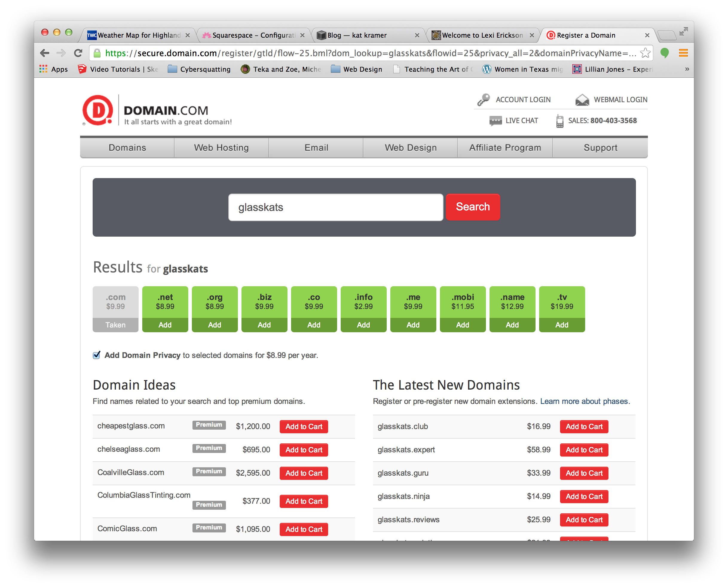Reload the page with refresh icon
The width and height of the screenshot is (728, 588).
78,53
